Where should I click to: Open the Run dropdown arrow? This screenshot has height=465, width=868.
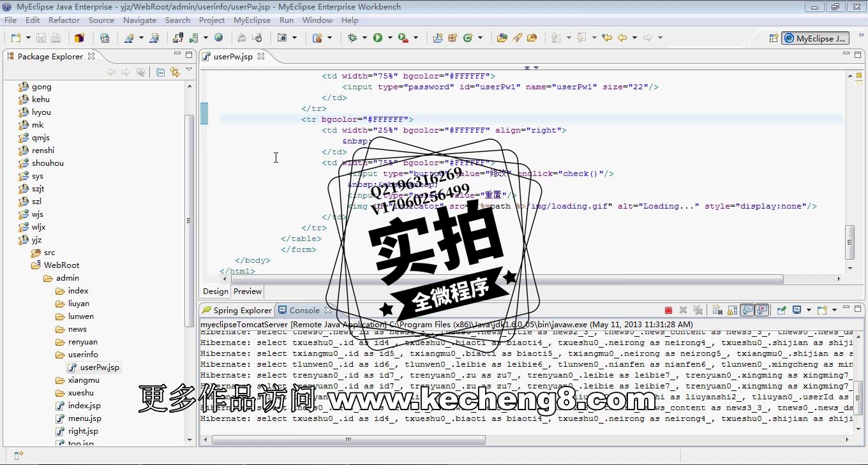(x=389, y=38)
